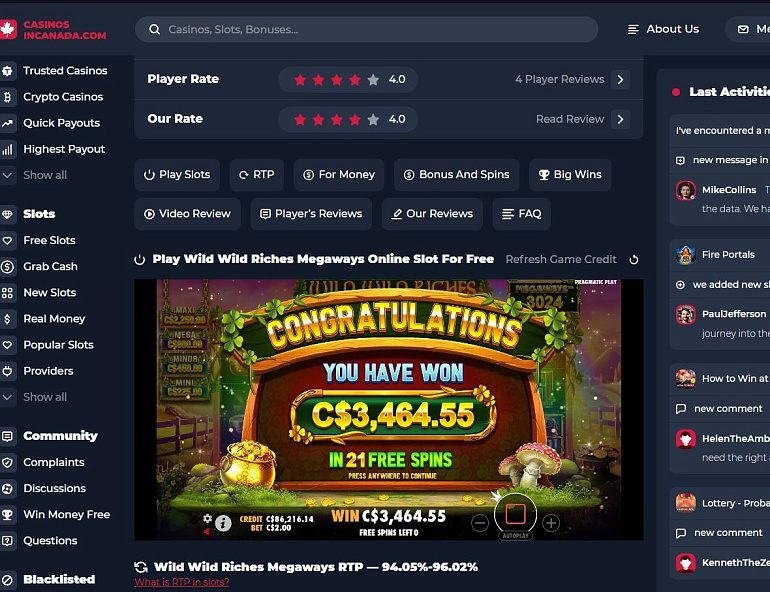Open Read Review arrow chevron

point(620,119)
